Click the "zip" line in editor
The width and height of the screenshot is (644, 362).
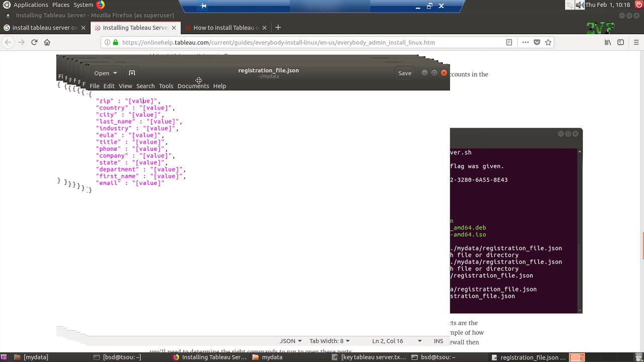click(128, 101)
